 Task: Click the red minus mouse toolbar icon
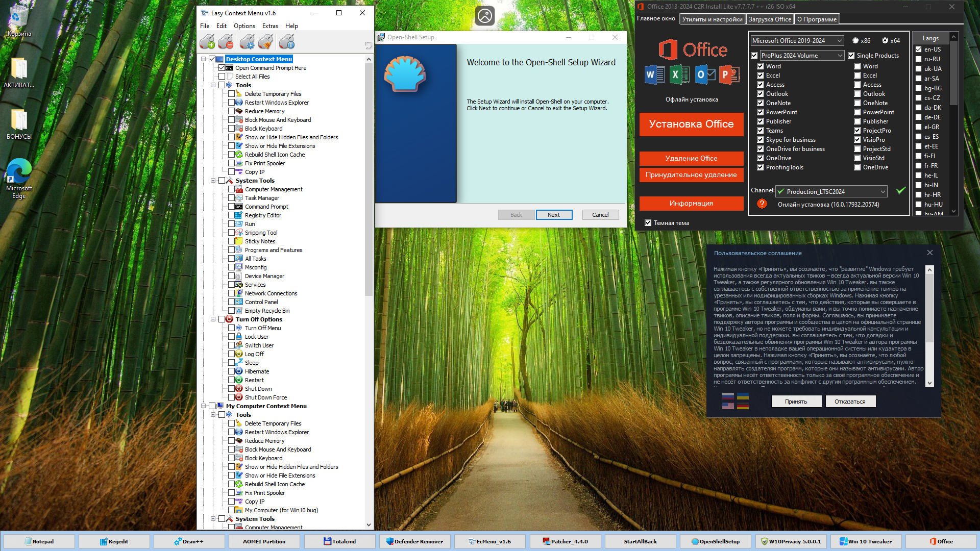coord(226,41)
